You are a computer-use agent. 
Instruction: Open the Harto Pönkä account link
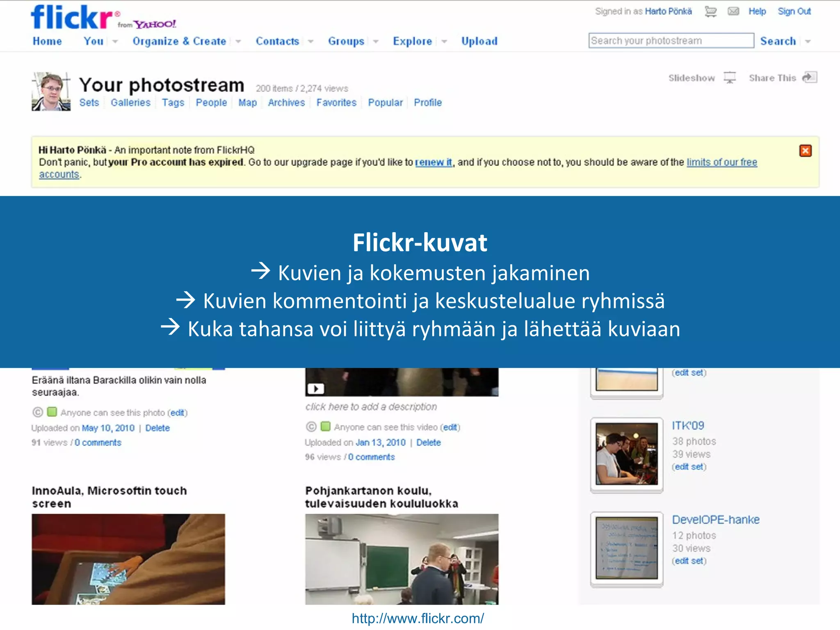click(668, 11)
